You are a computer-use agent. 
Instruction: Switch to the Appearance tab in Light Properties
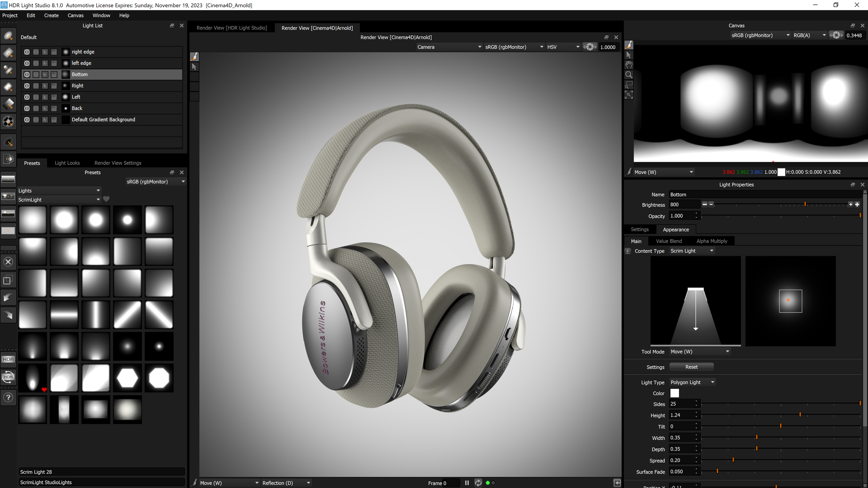(676, 229)
